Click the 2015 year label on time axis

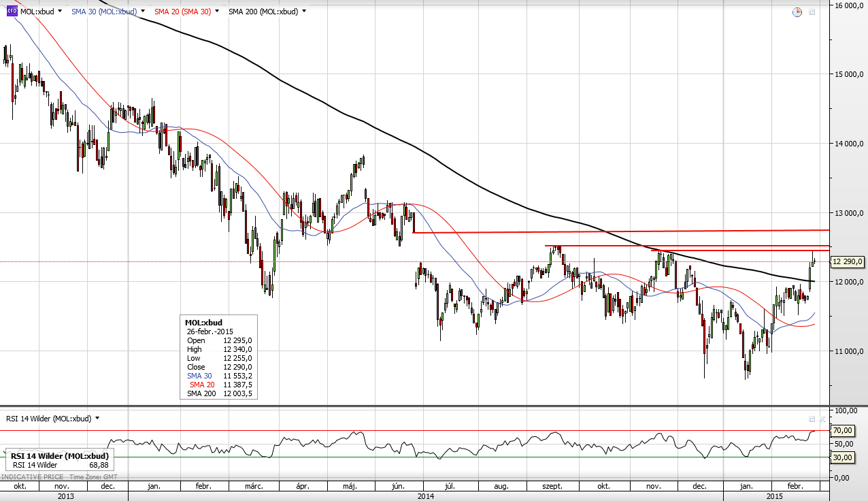click(775, 496)
